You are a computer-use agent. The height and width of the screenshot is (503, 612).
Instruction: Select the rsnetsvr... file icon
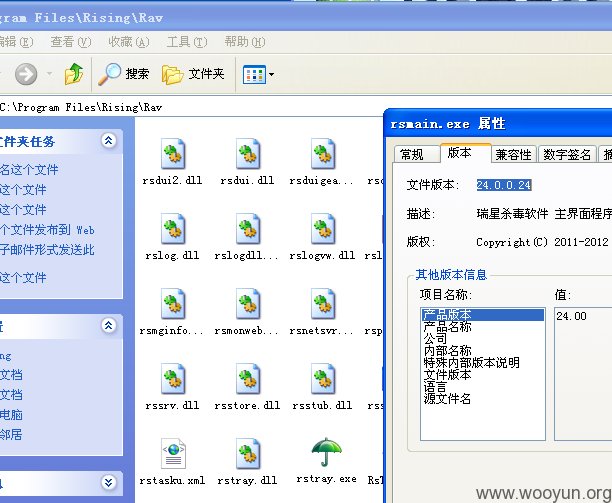coord(323,304)
